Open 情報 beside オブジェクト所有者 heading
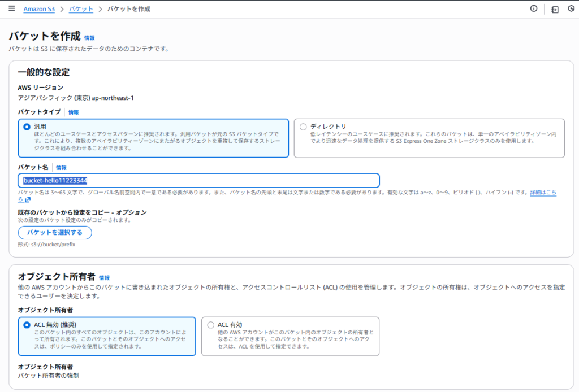The height and width of the screenshot is (392, 579). pyautogui.click(x=104, y=278)
